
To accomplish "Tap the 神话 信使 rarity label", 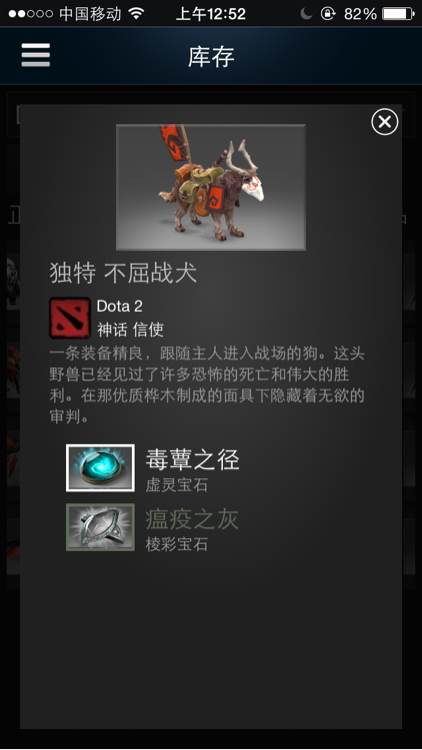I will [x=130, y=329].
